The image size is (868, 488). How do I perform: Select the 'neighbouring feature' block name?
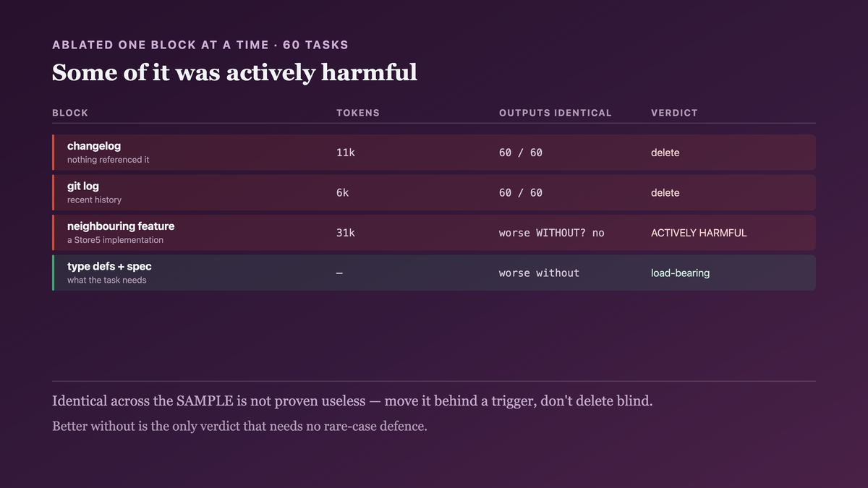[121, 226]
